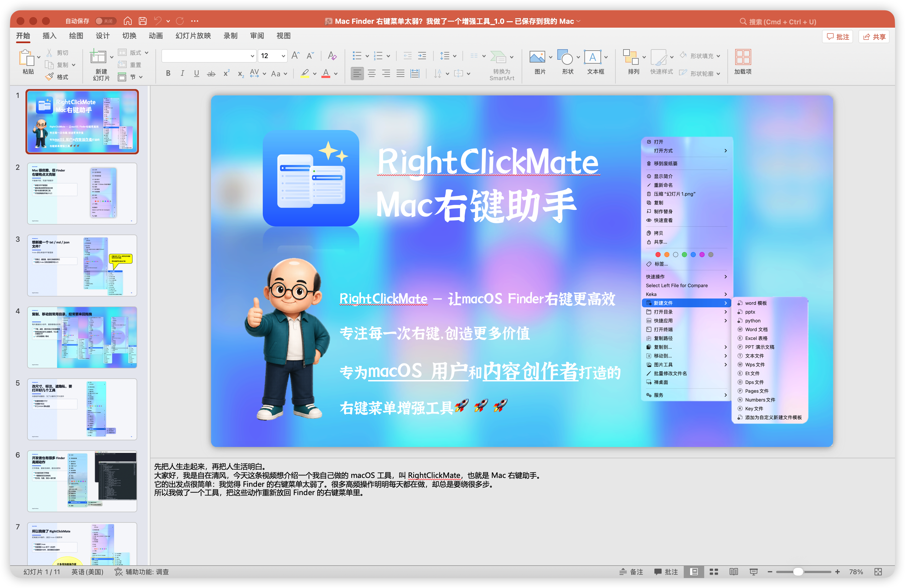Open the Insert ribbon tab
The image size is (905, 588).
click(x=50, y=36)
